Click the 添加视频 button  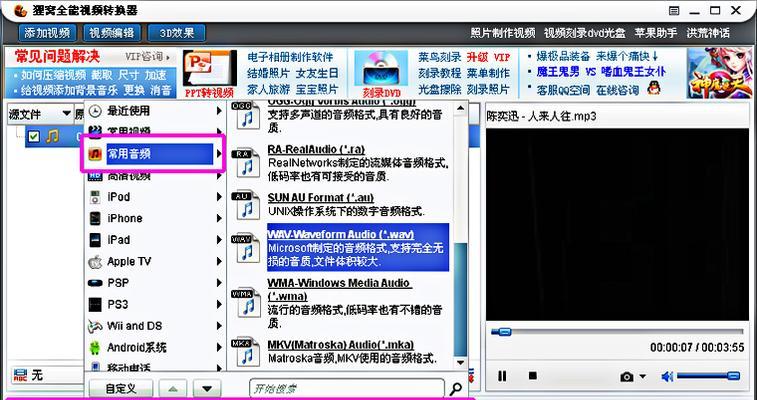pyautogui.click(x=47, y=33)
